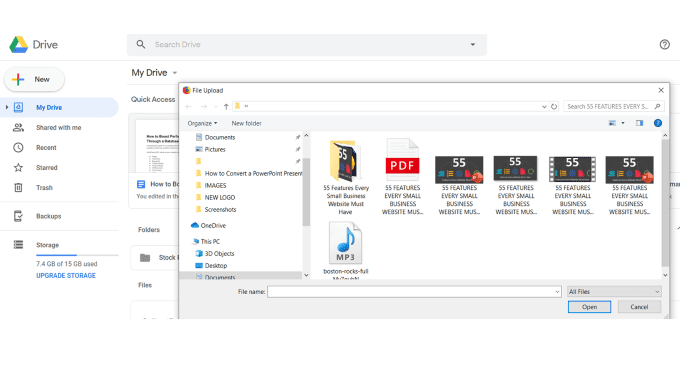This screenshot has height=383, width=680.
Task: Open recent locations dropdown beside forward arrow
Action: [x=216, y=106]
